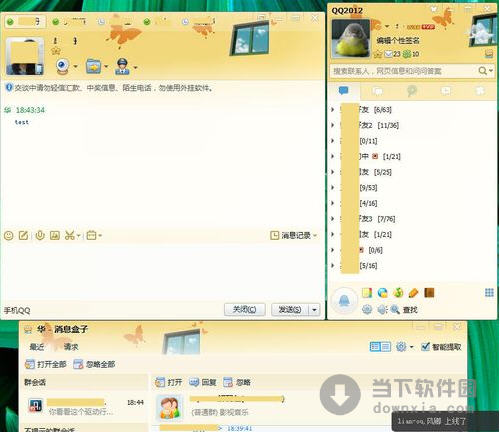Click the contact avatar in chat window
The width and height of the screenshot is (500, 432).
pos(25,56)
